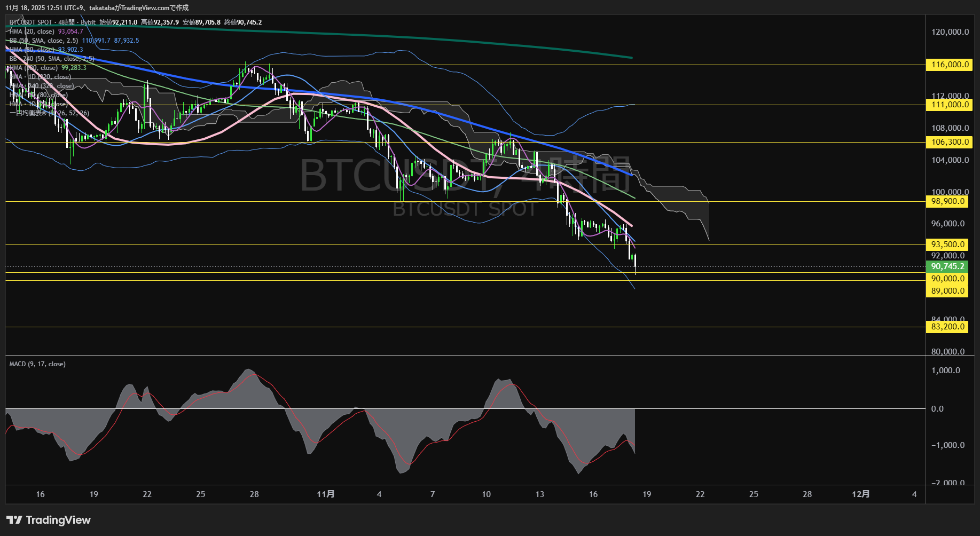Click the green 90,745.2 current price tag
980x536 pixels.
coord(947,266)
